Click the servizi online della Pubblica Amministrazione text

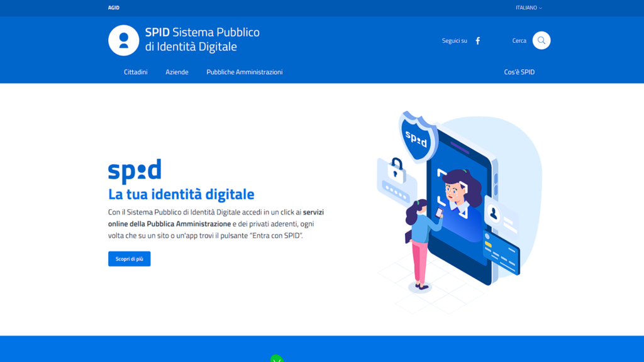click(216, 218)
